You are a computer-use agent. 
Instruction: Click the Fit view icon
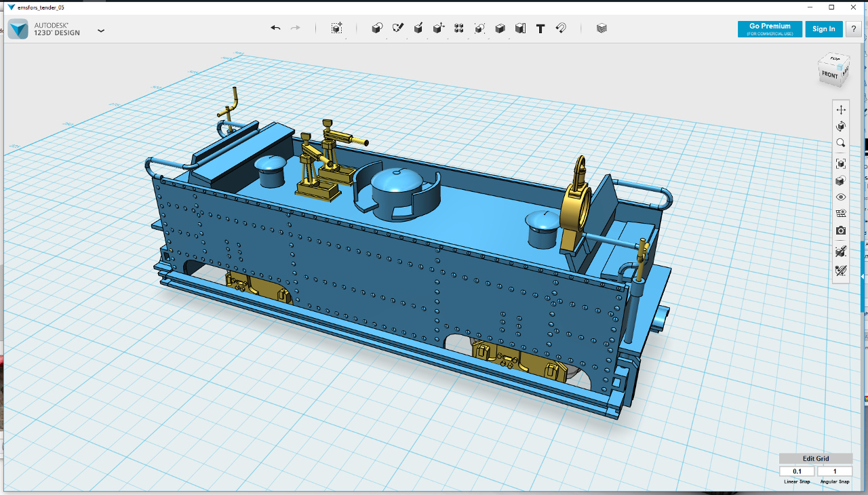click(841, 164)
